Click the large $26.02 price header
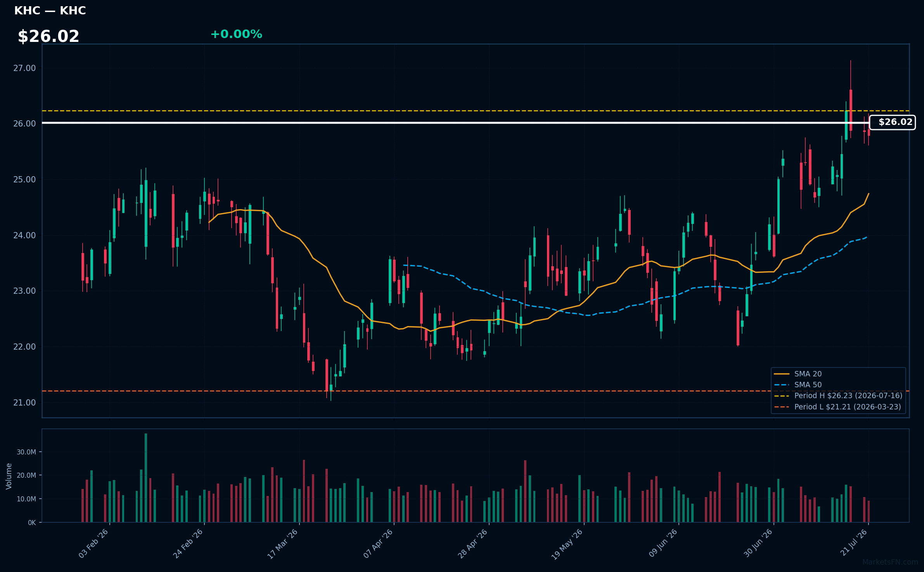924x572 pixels. [x=48, y=36]
